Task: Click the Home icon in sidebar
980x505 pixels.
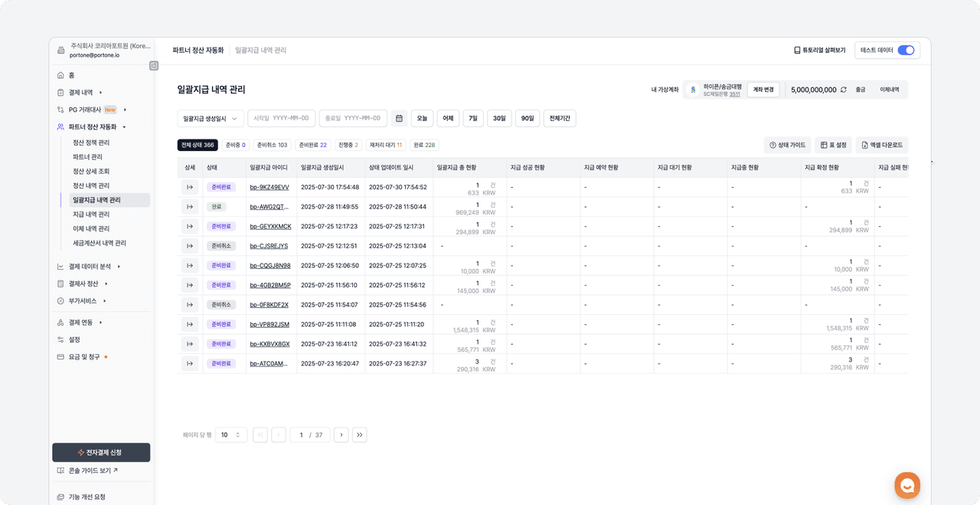Action: [60, 75]
